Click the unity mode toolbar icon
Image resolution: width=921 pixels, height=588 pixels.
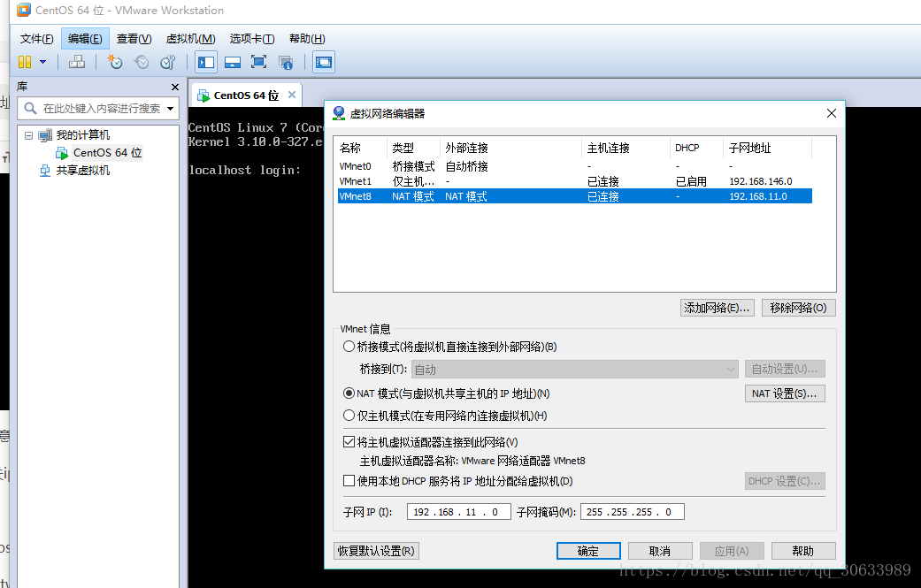(x=286, y=62)
